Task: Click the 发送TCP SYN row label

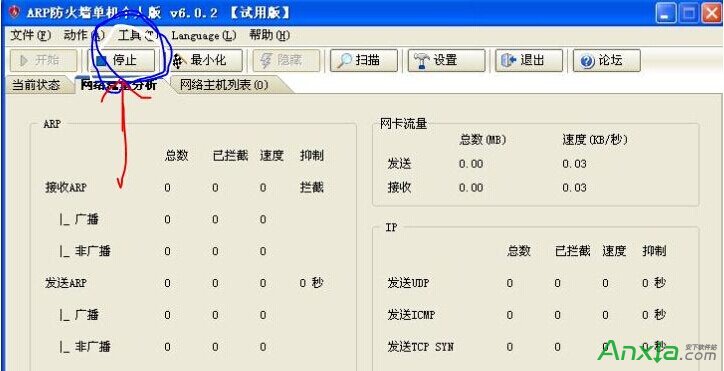Action: [420, 347]
